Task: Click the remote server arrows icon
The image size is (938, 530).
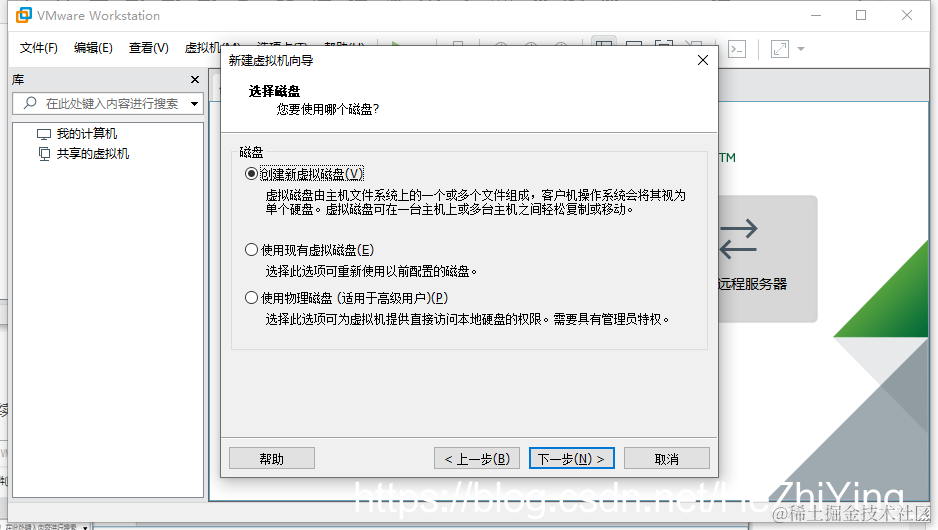Action: pyautogui.click(x=738, y=239)
